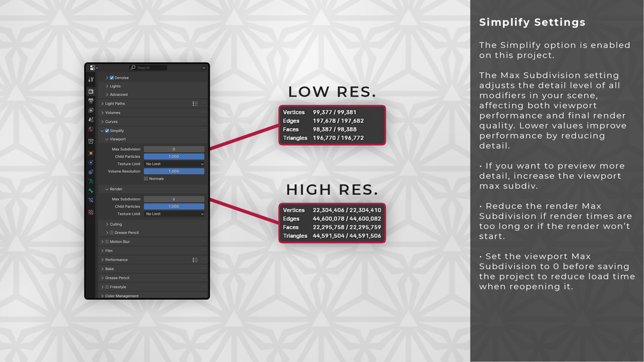The image size is (644, 362).
Task: Open the editor type selector icon
Action: [93, 68]
